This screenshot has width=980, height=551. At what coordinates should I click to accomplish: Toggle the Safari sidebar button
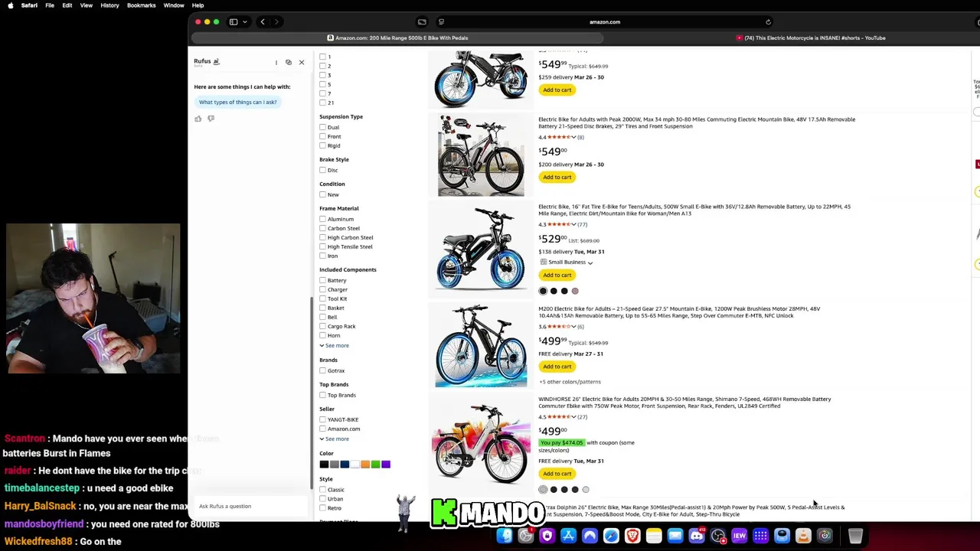click(x=234, y=22)
